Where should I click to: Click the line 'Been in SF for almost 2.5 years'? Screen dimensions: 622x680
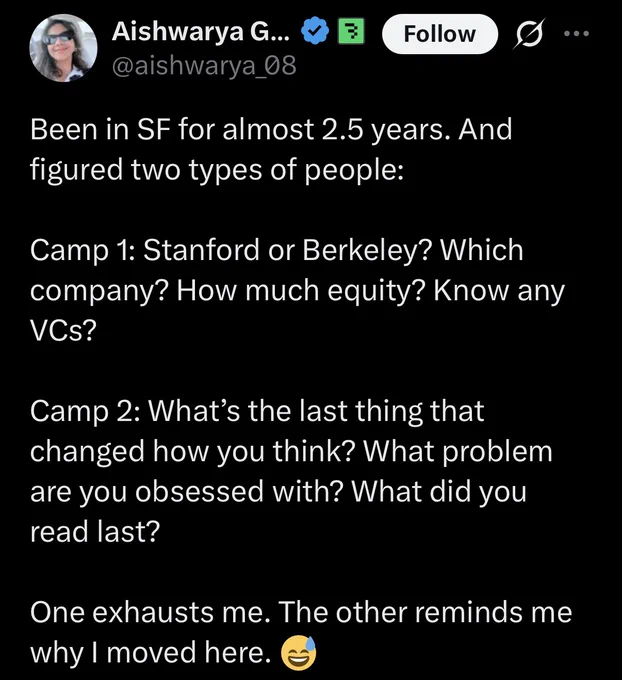(271, 130)
